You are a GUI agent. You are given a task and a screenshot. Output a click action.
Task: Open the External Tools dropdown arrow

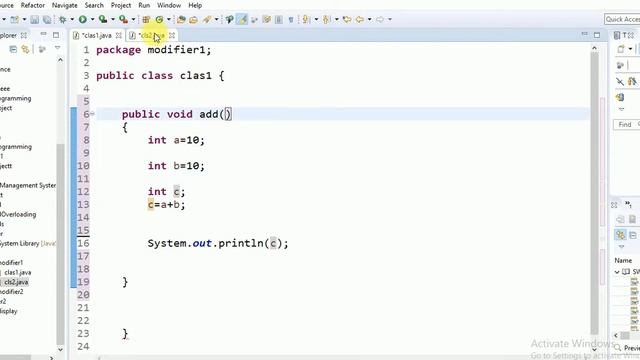(x=133, y=19)
